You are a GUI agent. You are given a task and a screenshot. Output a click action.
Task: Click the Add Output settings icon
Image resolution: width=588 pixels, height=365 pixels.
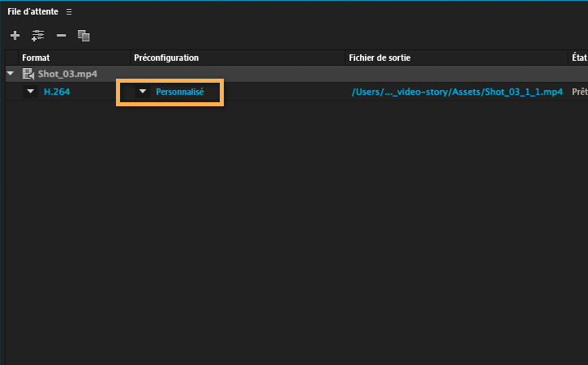point(37,35)
